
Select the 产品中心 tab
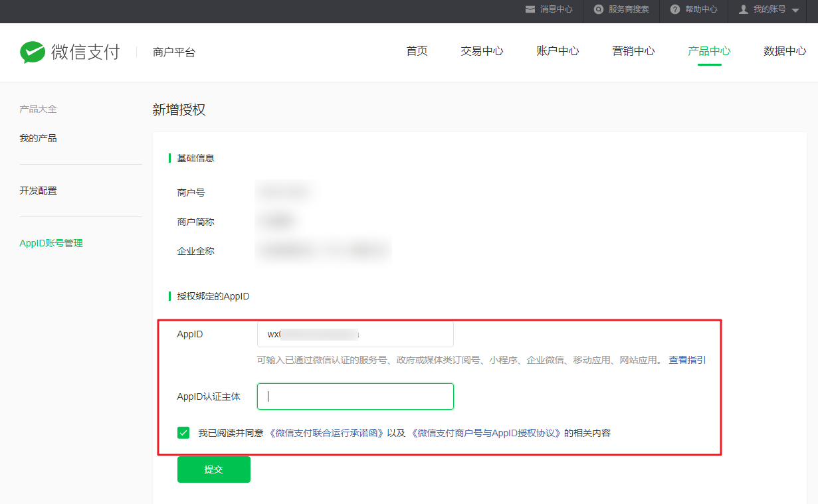tap(709, 51)
